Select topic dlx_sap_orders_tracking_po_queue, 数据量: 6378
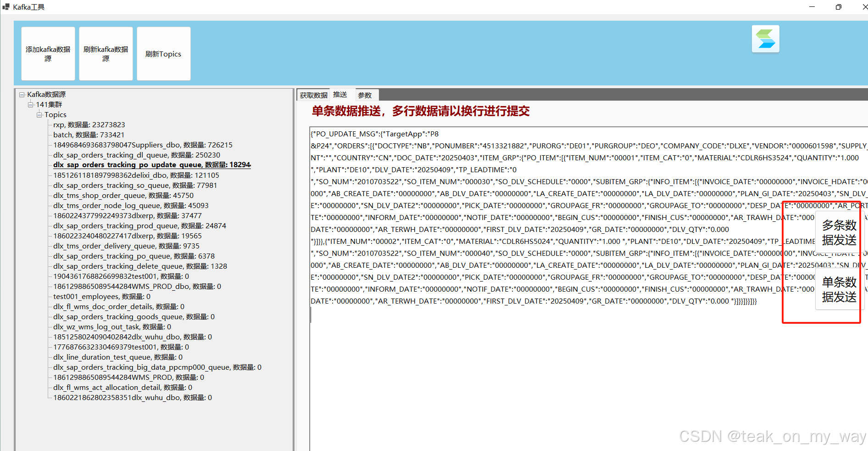This screenshot has width=868, height=451. pyautogui.click(x=134, y=256)
